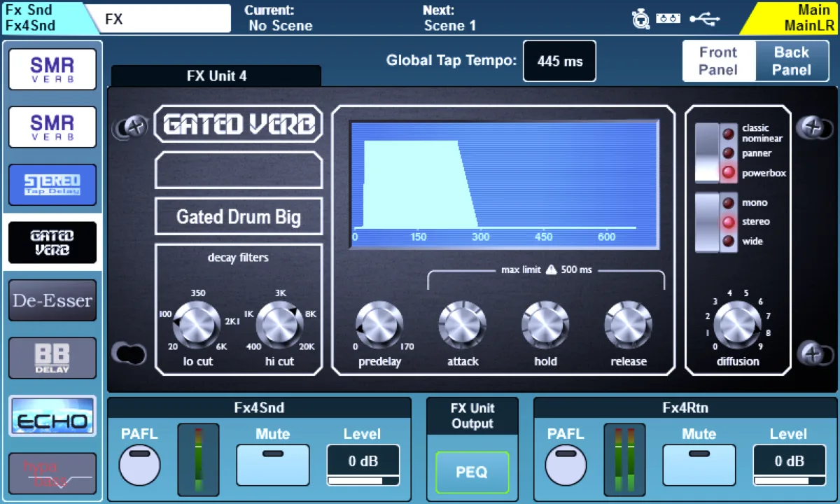Screen dimensions: 840x504
Task: Select the first SMR Verb effect icon
Action: (x=52, y=69)
